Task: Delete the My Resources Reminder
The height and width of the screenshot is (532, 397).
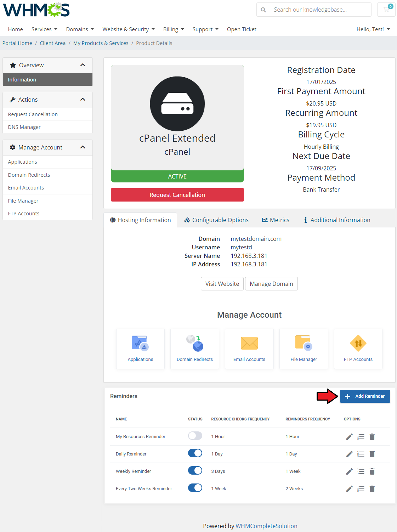Action: coord(372,437)
